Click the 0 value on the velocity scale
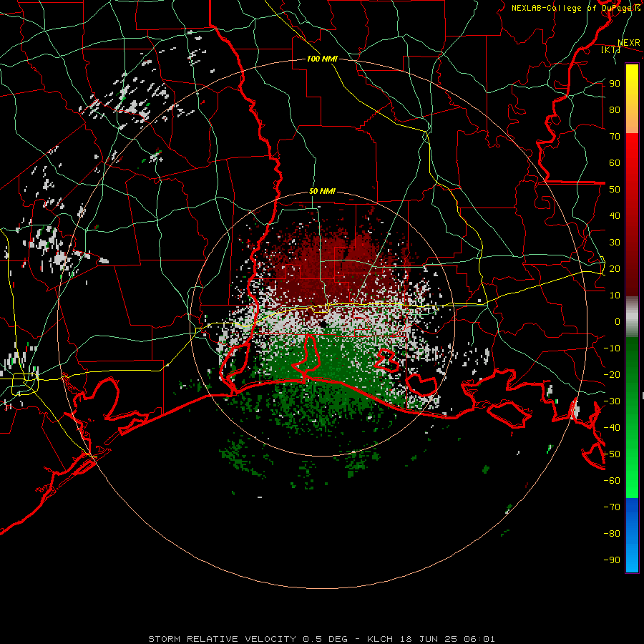644x644 pixels. coord(618,321)
